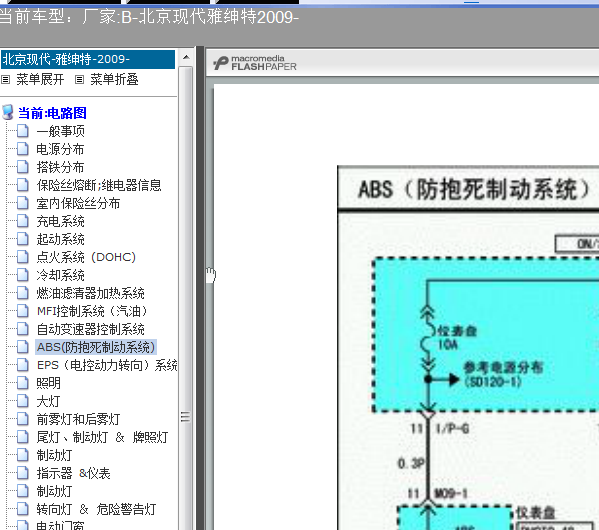Select highlighted ABS(防抱死制动系统) entry
The width and height of the screenshot is (599, 530).
(96, 347)
